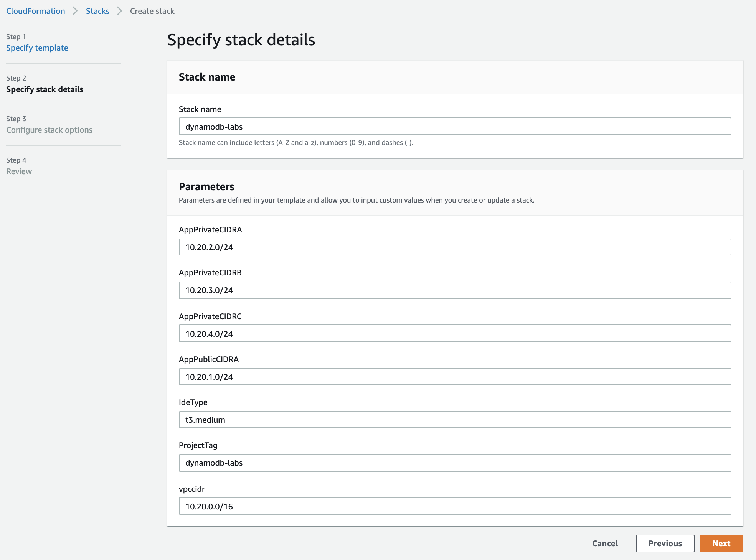The height and width of the screenshot is (560, 756).
Task: Proceed with the orange Next button
Action: pos(721,544)
